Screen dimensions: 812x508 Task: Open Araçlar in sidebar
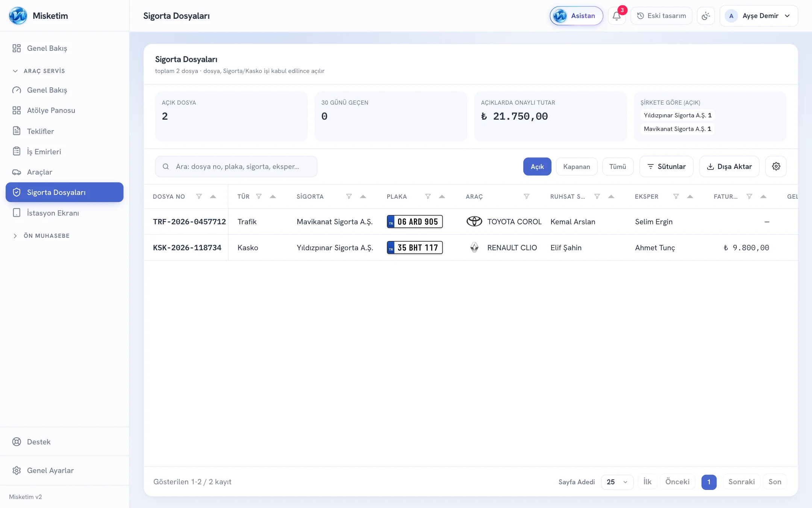click(x=65, y=172)
